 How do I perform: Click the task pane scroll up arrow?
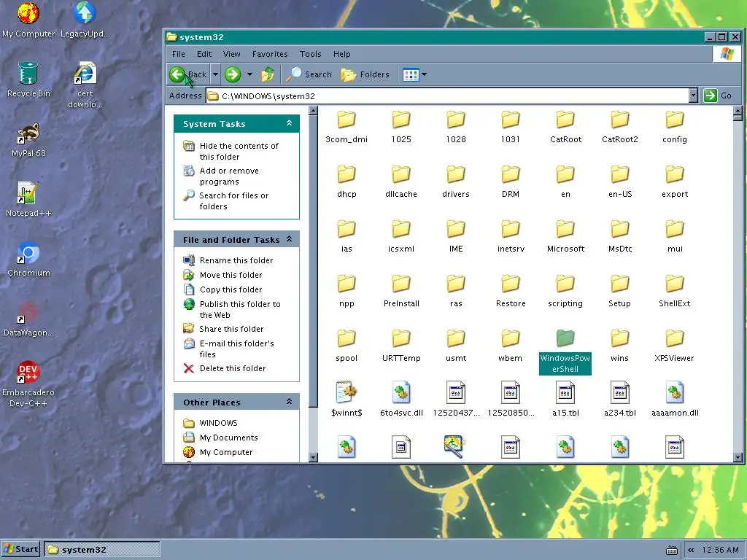(x=313, y=111)
